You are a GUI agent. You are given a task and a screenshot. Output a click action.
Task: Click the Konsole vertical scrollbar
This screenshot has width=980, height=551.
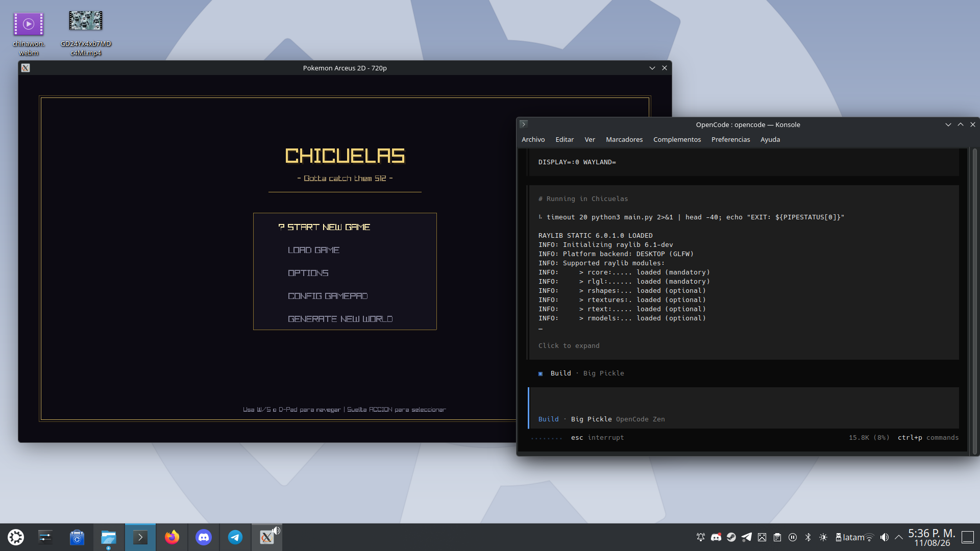point(974,301)
